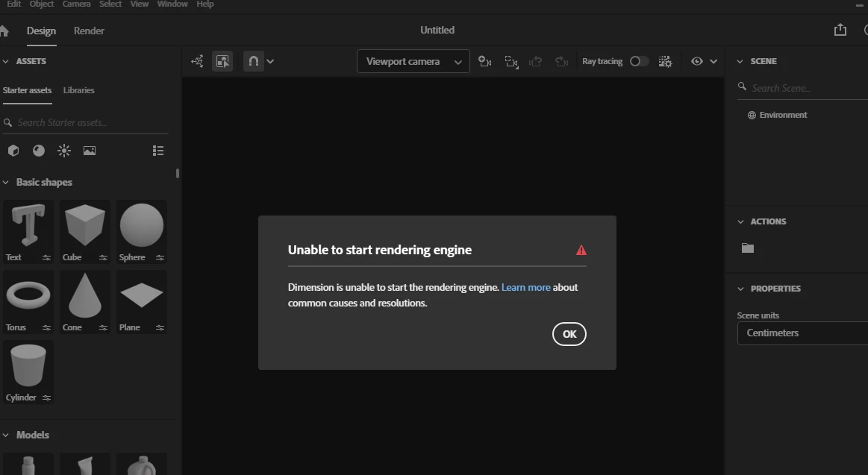This screenshot has width=868, height=475.
Task: Open the Window menu
Action: pyautogui.click(x=172, y=4)
